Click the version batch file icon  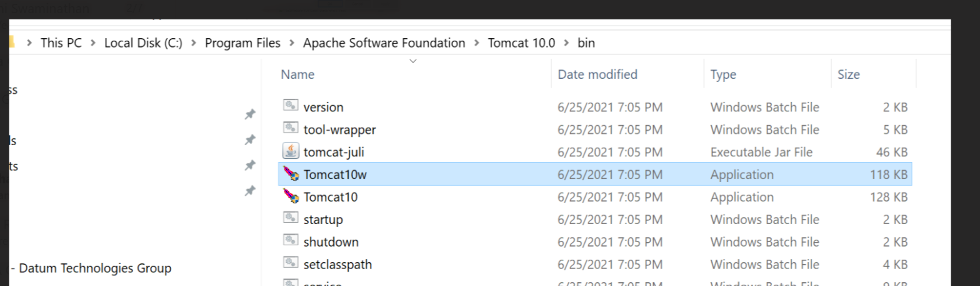tap(290, 106)
